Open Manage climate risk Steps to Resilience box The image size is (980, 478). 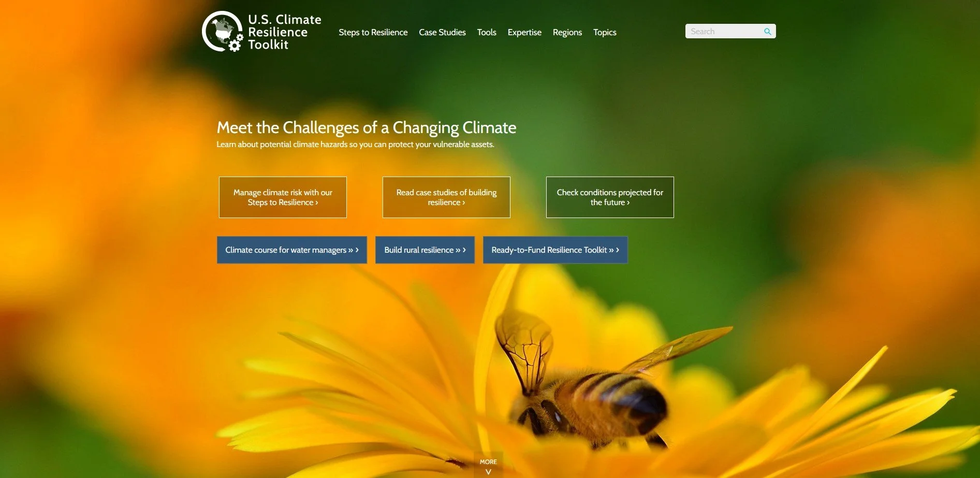[283, 197]
